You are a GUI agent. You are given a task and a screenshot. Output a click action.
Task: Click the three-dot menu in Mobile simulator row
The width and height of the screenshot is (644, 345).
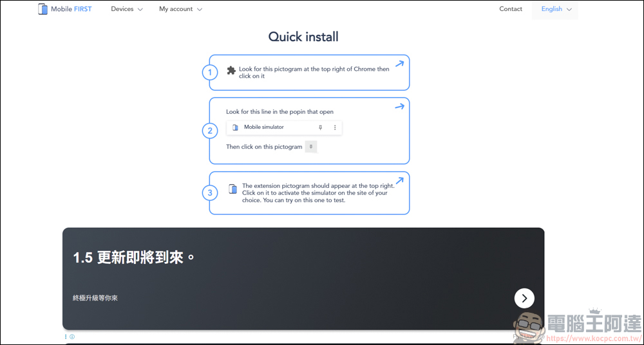point(335,127)
